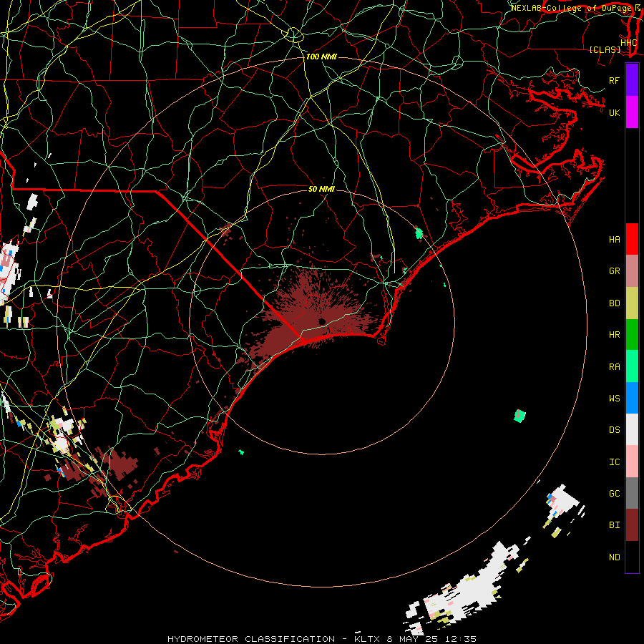Click the "HA" legend label
644x644 pixels.
tap(614, 239)
